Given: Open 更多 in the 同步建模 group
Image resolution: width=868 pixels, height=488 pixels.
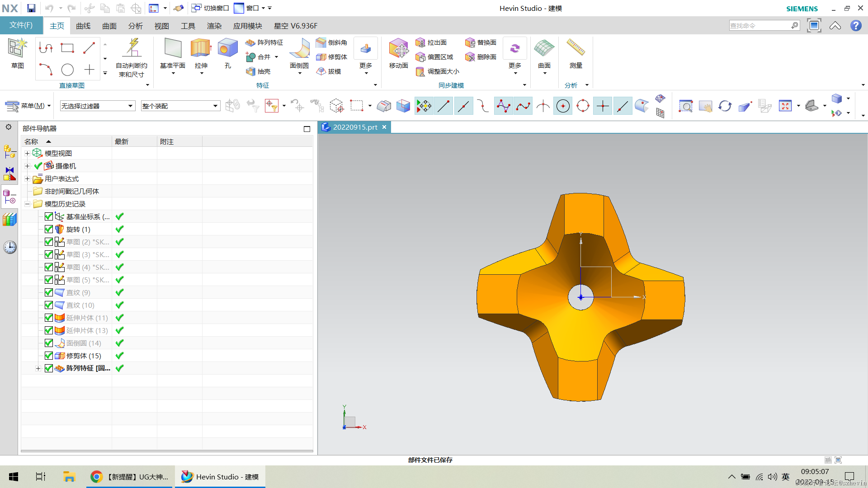Looking at the screenshot, I should click(x=515, y=56).
